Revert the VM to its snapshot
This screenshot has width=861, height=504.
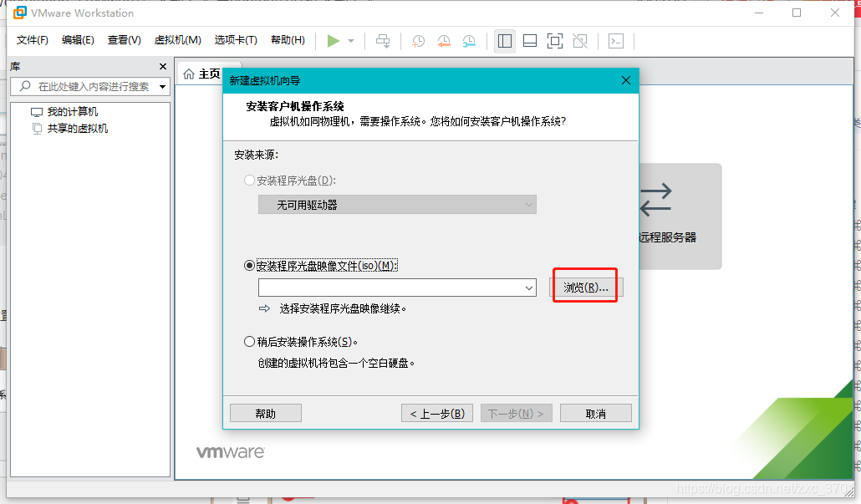[443, 41]
